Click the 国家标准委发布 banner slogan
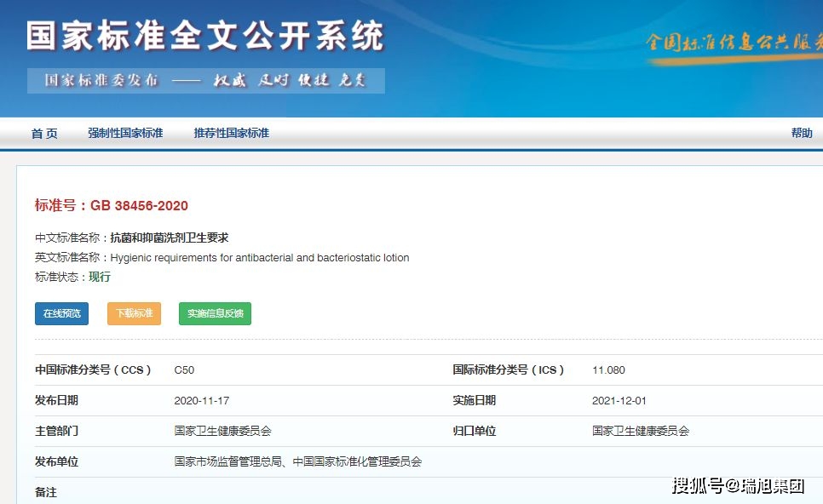 click(x=206, y=80)
